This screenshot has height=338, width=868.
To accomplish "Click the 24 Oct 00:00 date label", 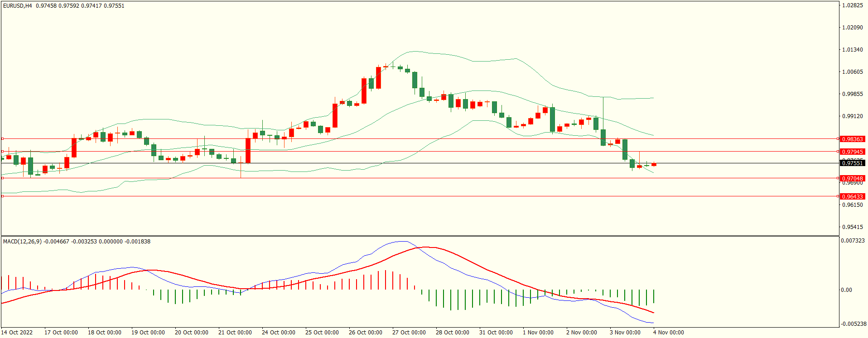I will click(x=278, y=333).
